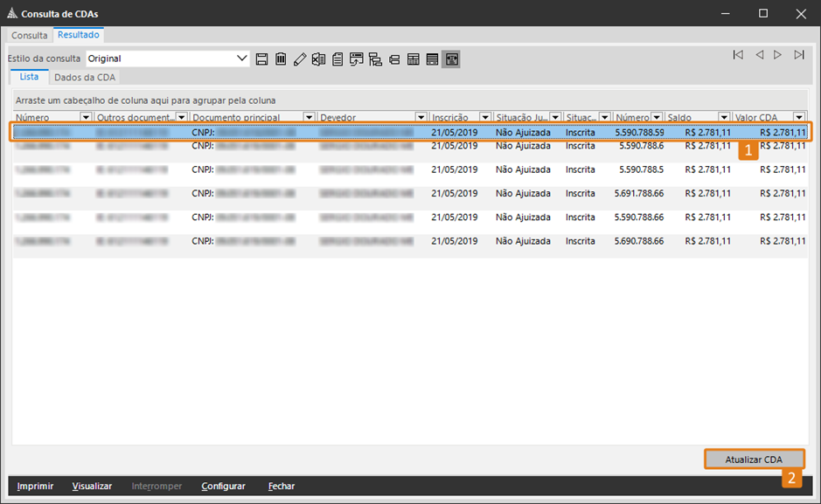Jump to first record arrow
821x504 pixels.
click(738, 55)
